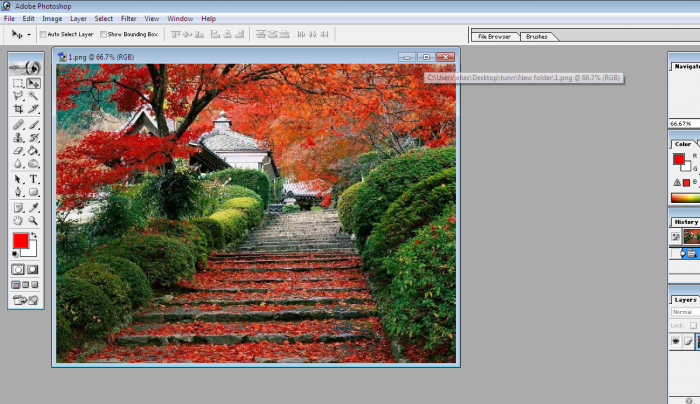Open the Move tool preset picker arrow

(x=30, y=34)
